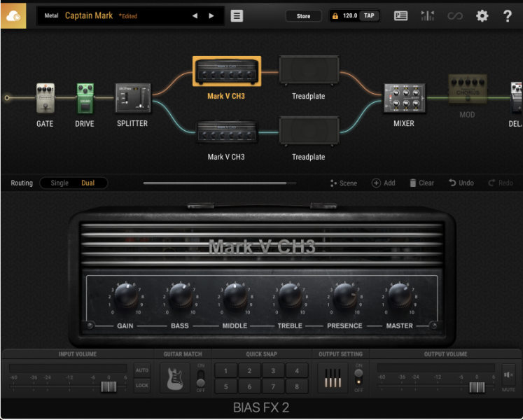The width and height of the screenshot is (523, 420).
Task: Click the help question mark icon
Action: 508,15
